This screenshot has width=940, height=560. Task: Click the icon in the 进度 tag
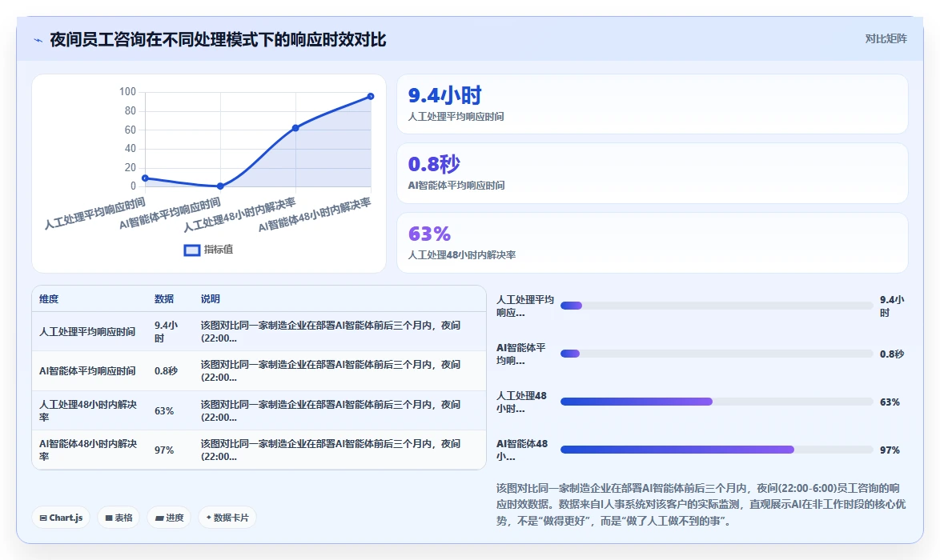159,518
